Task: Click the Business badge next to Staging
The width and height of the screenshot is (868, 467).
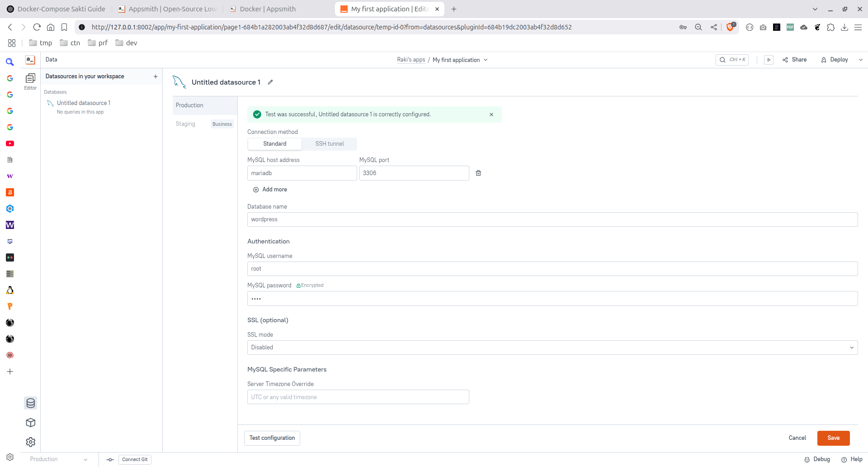Action: click(x=222, y=124)
